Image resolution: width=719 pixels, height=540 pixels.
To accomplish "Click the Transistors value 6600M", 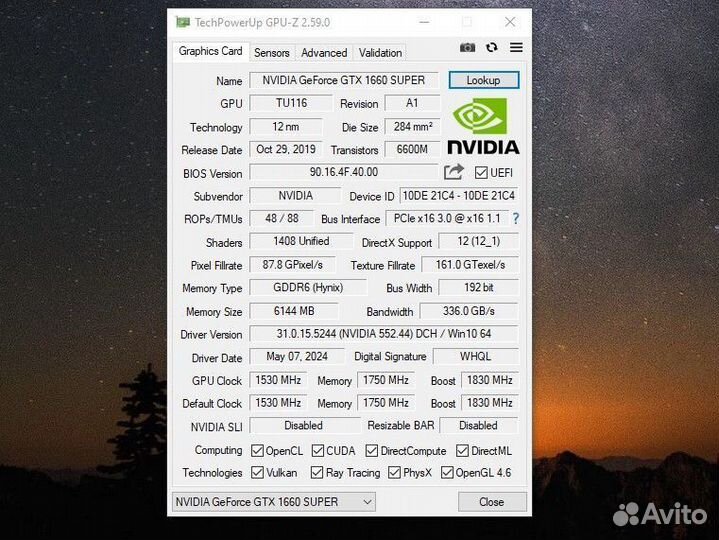I will pos(412,149).
